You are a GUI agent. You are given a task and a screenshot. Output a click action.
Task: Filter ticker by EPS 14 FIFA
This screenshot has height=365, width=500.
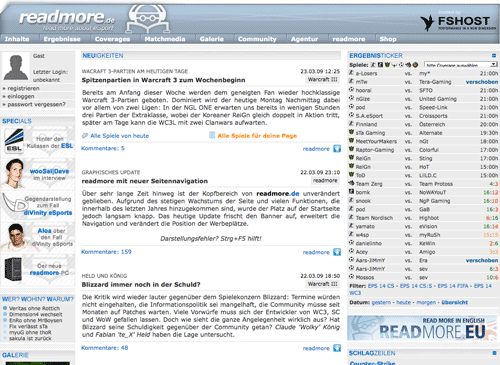tap(454, 286)
